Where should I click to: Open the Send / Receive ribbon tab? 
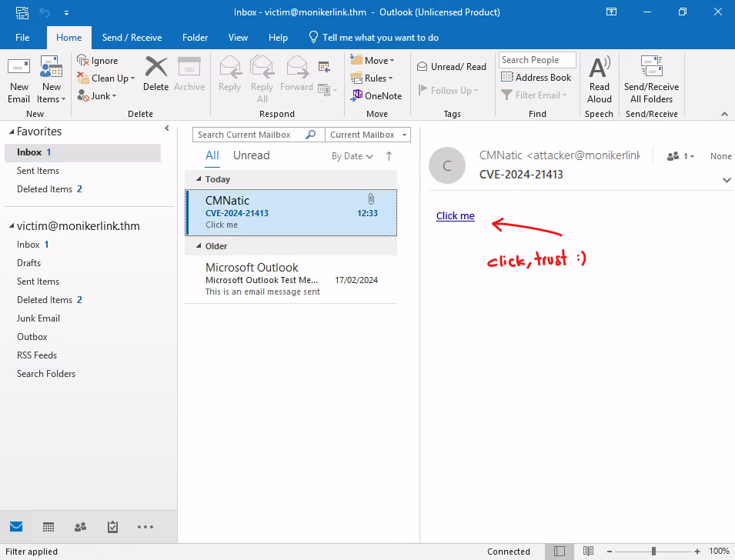pyautogui.click(x=132, y=38)
